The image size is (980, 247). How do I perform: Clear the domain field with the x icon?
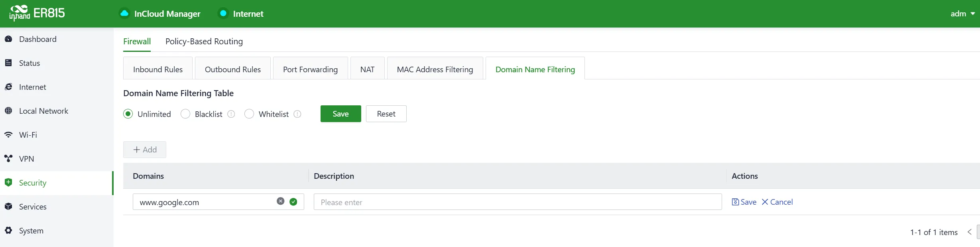[281, 201]
